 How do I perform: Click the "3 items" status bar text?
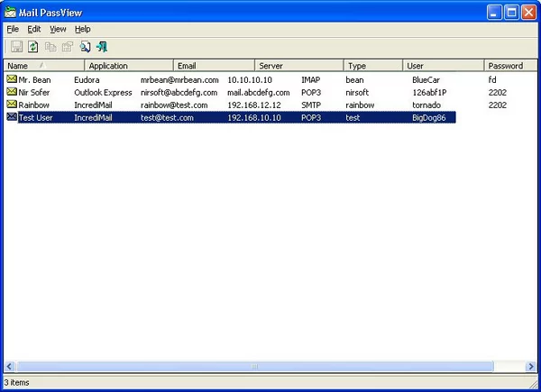[16, 383]
